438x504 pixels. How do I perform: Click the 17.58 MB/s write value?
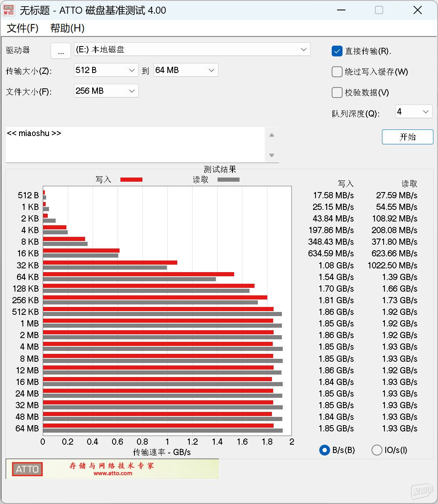pyautogui.click(x=333, y=195)
